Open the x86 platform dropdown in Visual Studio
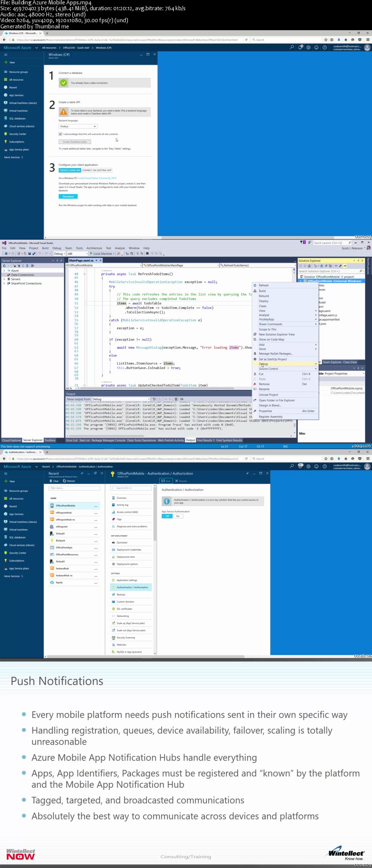 tap(77, 254)
